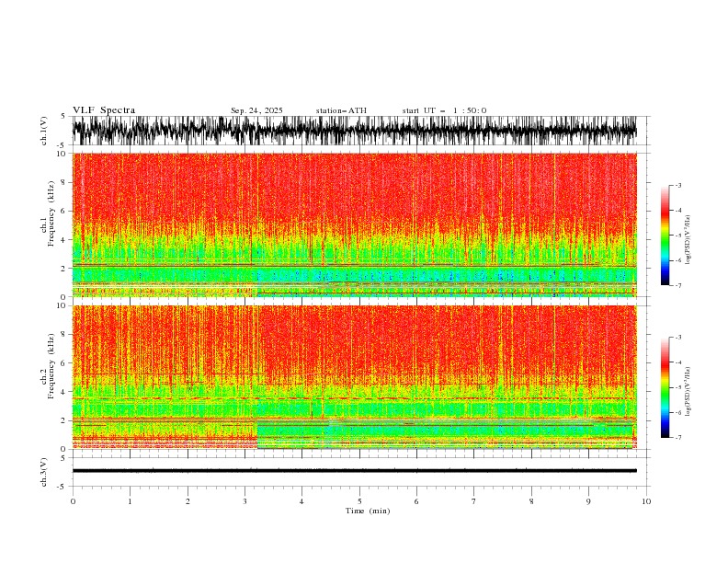The height and width of the screenshot is (563, 728).
Task: Click the "-7" label on ch.1 colorbar
Action: pyautogui.click(x=677, y=286)
